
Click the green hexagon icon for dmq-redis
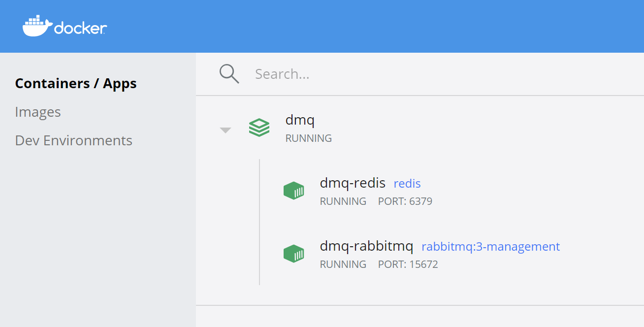point(294,190)
